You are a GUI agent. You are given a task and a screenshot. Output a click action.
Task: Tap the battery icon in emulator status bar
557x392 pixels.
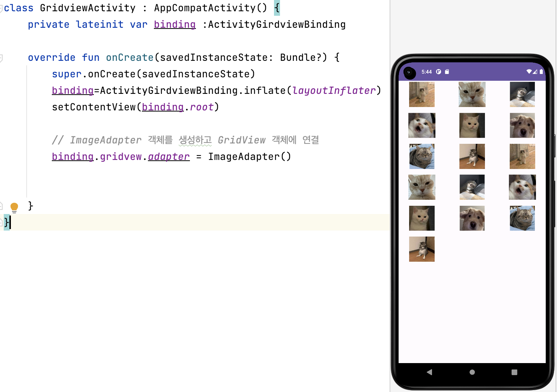click(541, 71)
